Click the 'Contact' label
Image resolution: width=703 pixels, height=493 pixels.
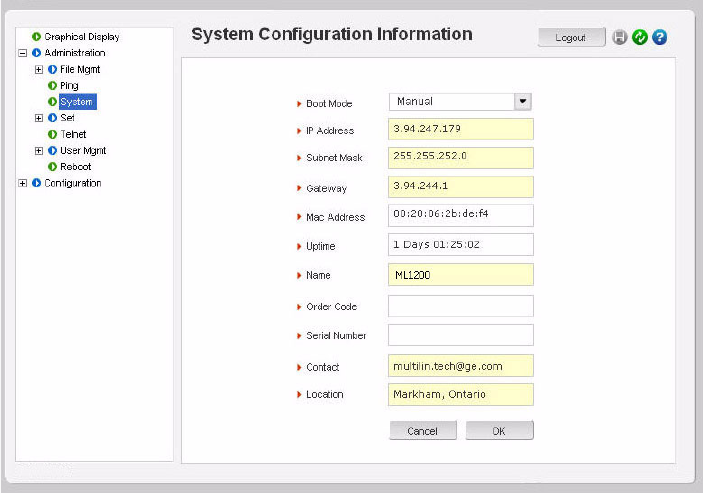pyautogui.click(x=323, y=368)
